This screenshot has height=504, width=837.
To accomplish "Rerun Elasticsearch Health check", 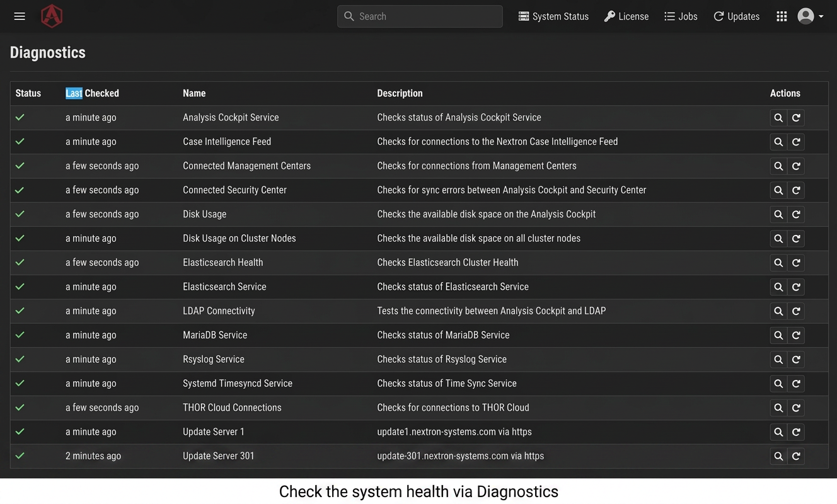I will tap(796, 263).
